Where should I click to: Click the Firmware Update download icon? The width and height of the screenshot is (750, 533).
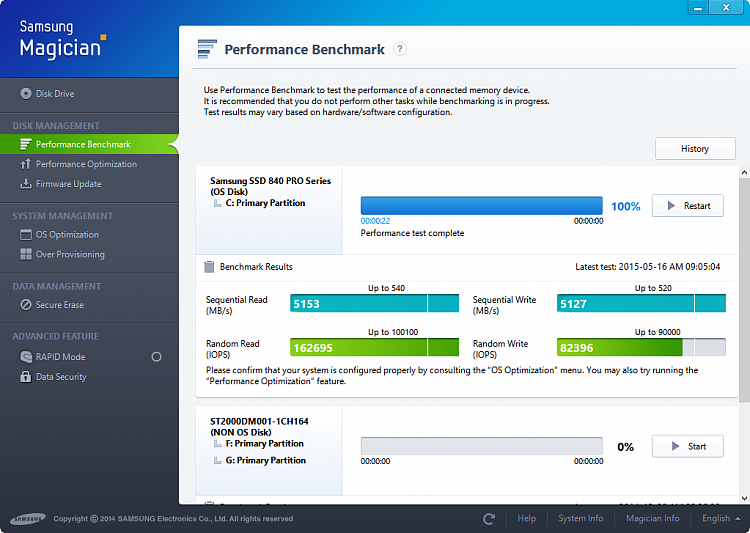coord(25,184)
